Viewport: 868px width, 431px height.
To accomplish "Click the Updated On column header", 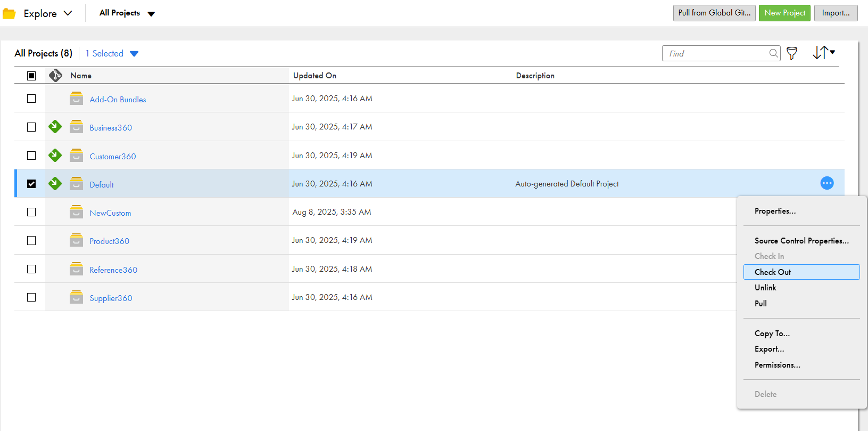I will coord(315,76).
